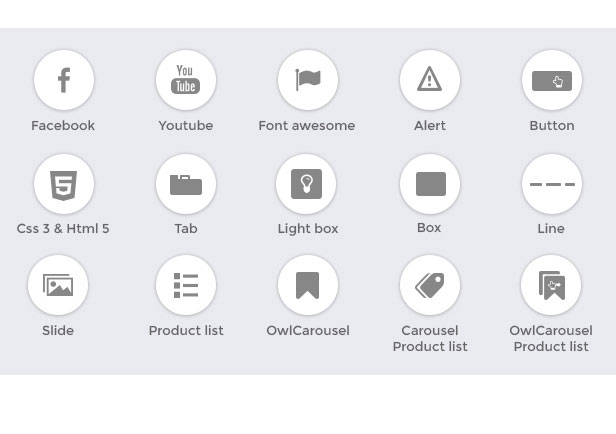Select the Carousel Product list tag icon
Viewport: 616px width, 434px height.
click(430, 285)
